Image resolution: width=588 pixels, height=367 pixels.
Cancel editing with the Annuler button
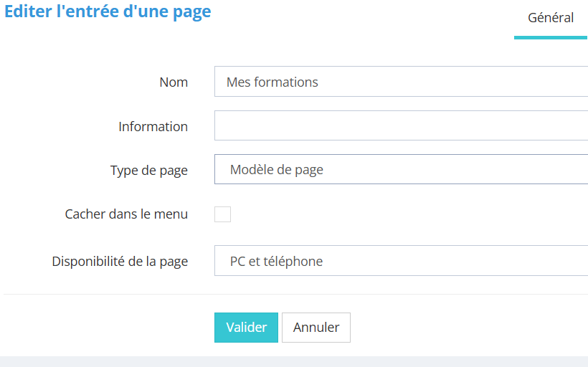click(316, 328)
